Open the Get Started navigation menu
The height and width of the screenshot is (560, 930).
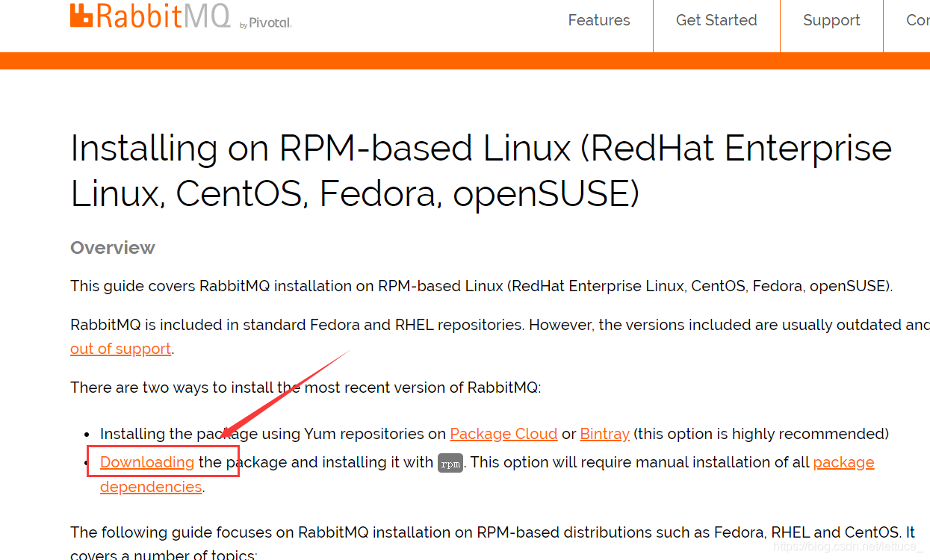pos(716,20)
